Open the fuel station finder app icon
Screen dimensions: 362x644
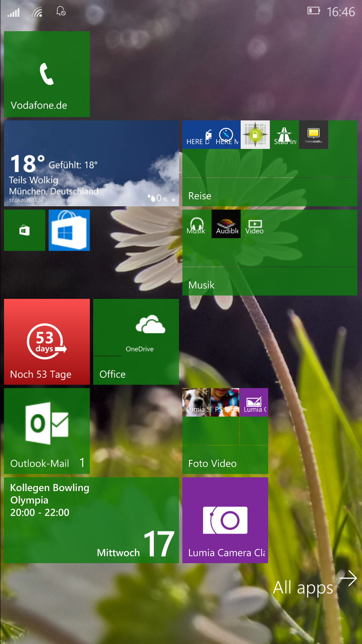click(255, 135)
